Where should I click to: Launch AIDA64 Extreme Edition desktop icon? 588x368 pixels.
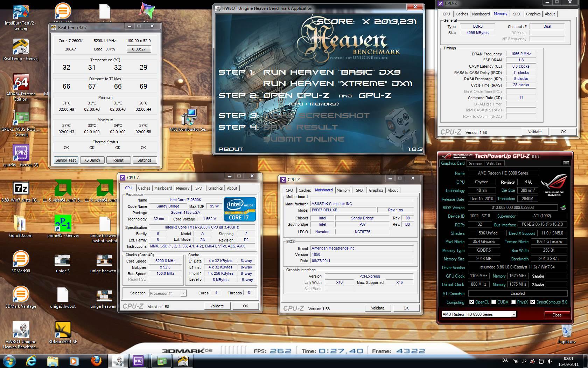(x=21, y=88)
